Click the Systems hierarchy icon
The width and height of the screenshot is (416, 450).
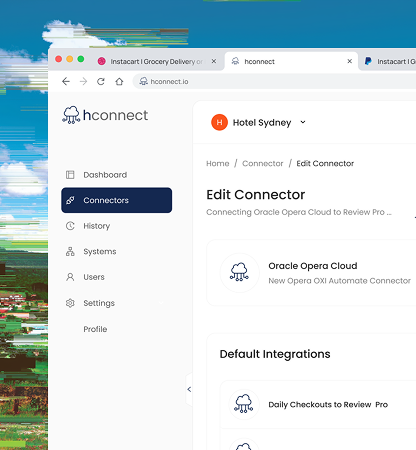pos(70,251)
